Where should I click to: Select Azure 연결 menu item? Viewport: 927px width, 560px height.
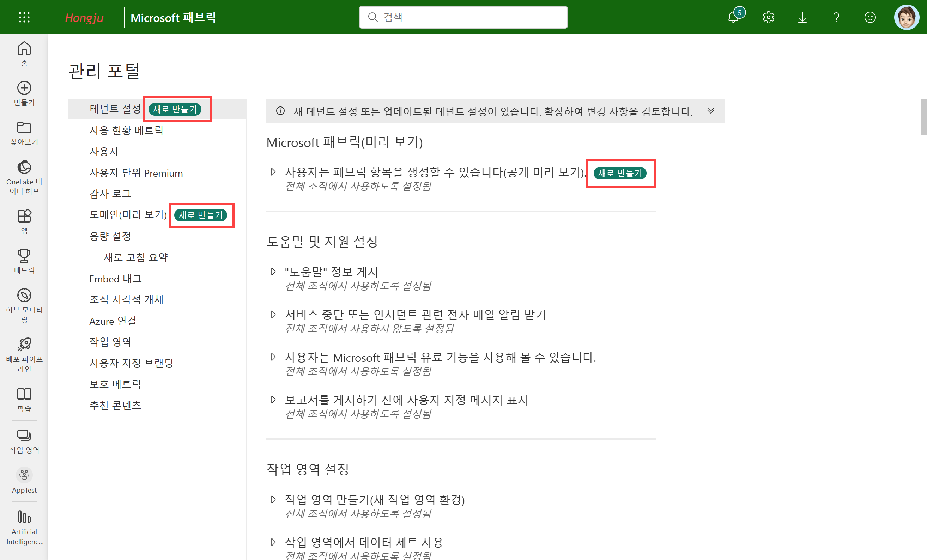click(x=113, y=321)
